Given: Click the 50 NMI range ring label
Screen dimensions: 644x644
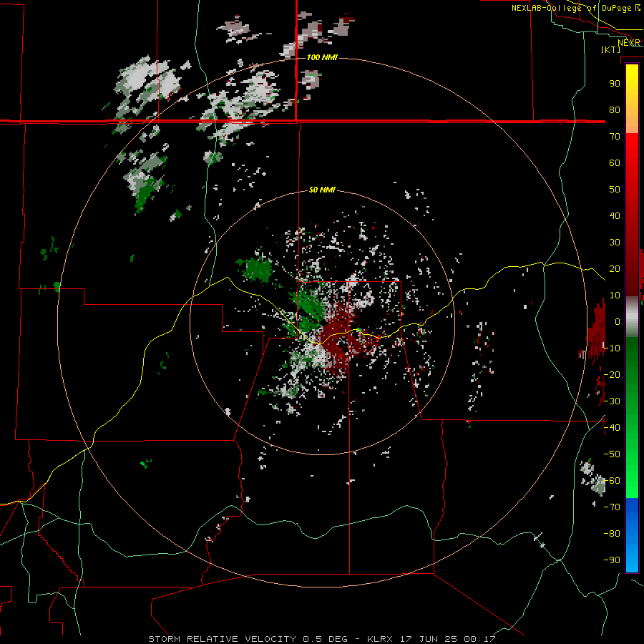Looking at the screenshot, I should [323, 190].
